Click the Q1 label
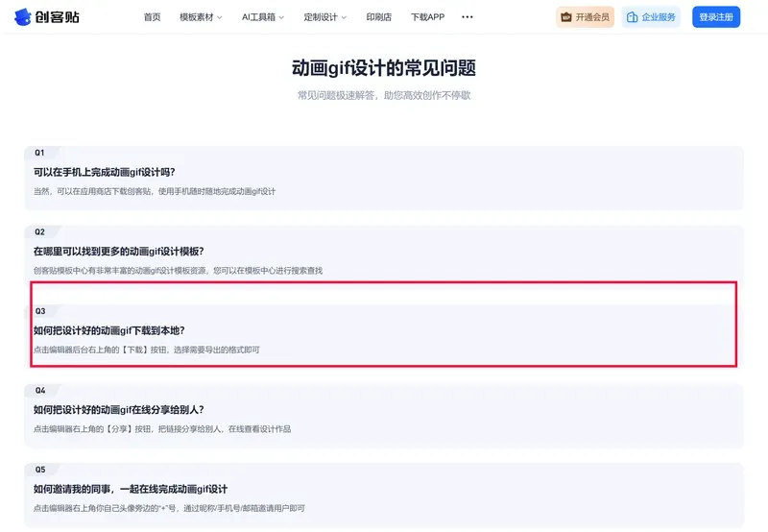Image resolution: width=768 pixels, height=532 pixels. click(x=39, y=153)
